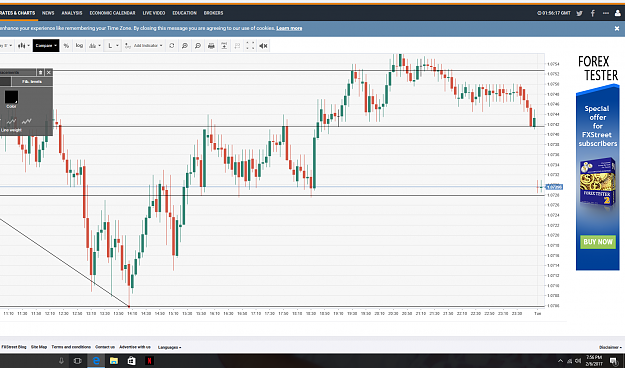Open the drawing tools dropdown
The image size is (625, 368).
click(x=94, y=46)
